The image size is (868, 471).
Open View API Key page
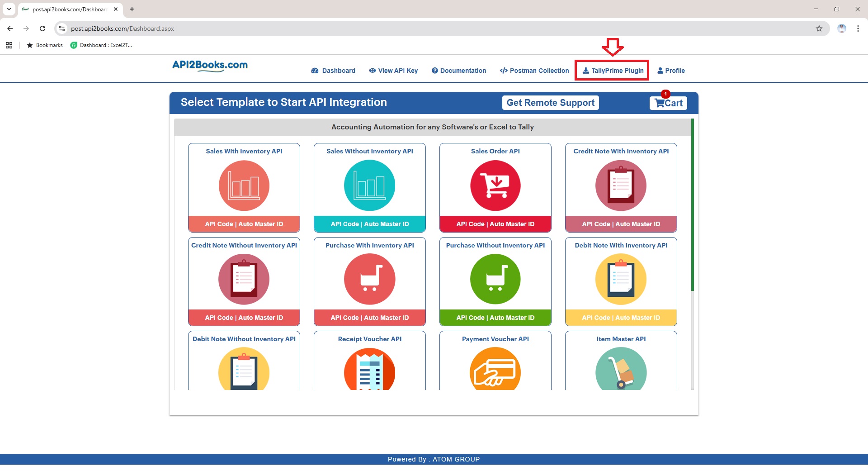[393, 71]
